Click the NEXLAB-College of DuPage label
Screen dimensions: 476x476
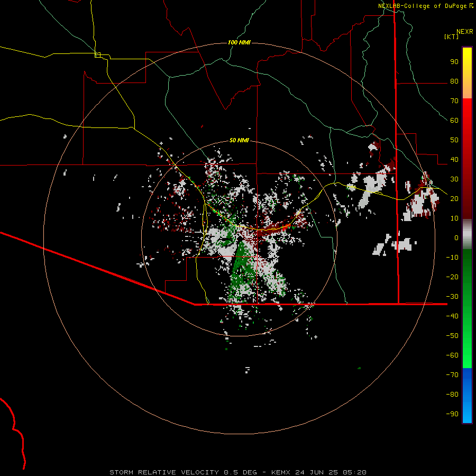(422, 6)
